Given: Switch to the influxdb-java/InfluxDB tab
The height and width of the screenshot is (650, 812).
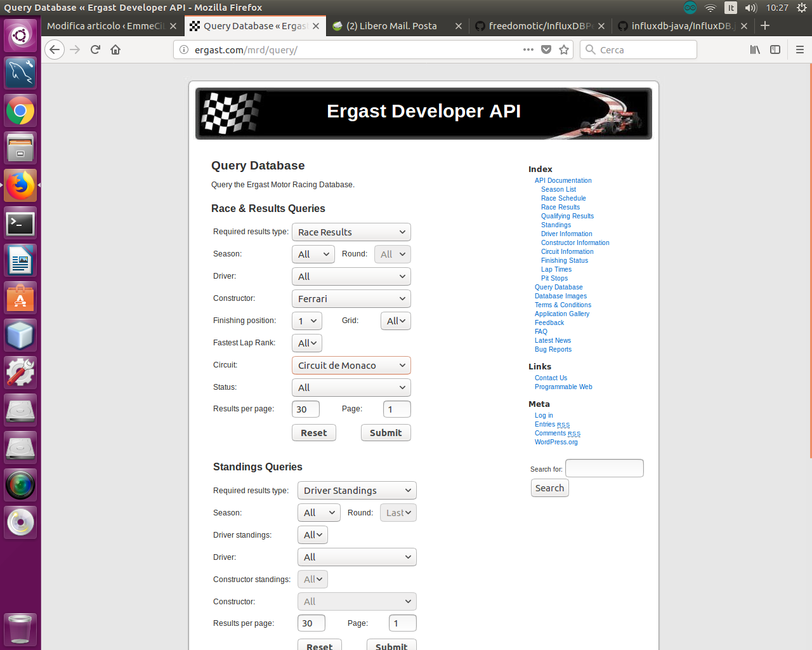Looking at the screenshot, I should pos(683,26).
